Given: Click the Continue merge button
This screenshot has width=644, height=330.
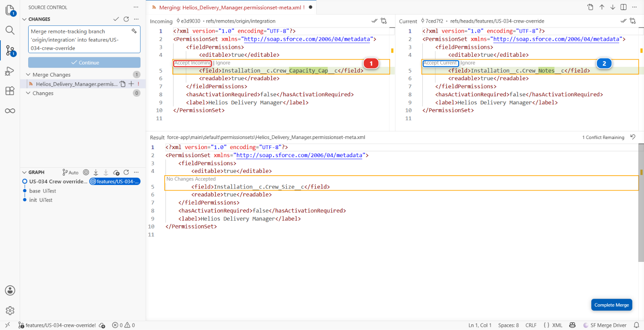Looking at the screenshot, I should click(x=84, y=62).
